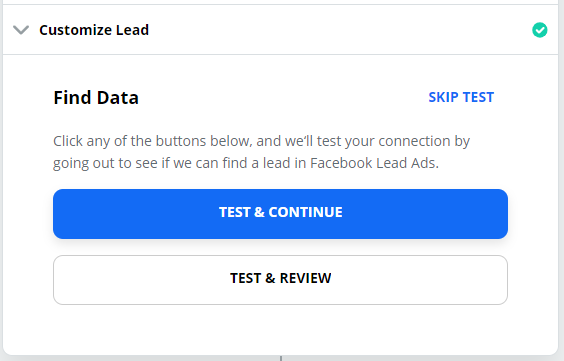564x361 pixels.
Task: Run the TEST & CONTINUE button
Action: 280,214
